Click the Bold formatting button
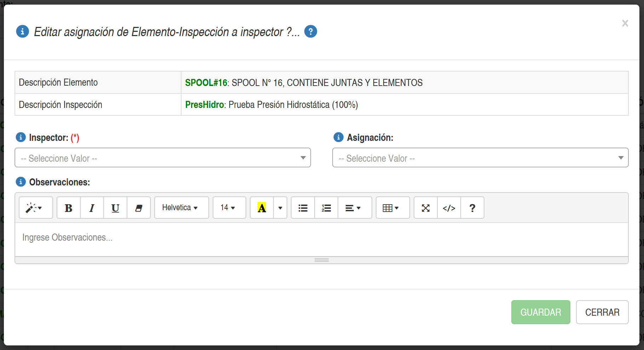The image size is (644, 350). (x=69, y=208)
